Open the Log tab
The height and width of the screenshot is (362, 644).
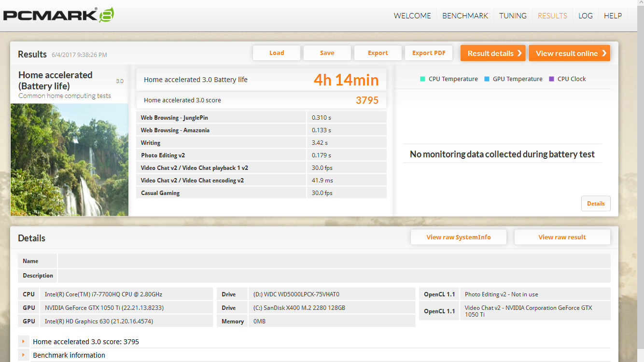[585, 15]
